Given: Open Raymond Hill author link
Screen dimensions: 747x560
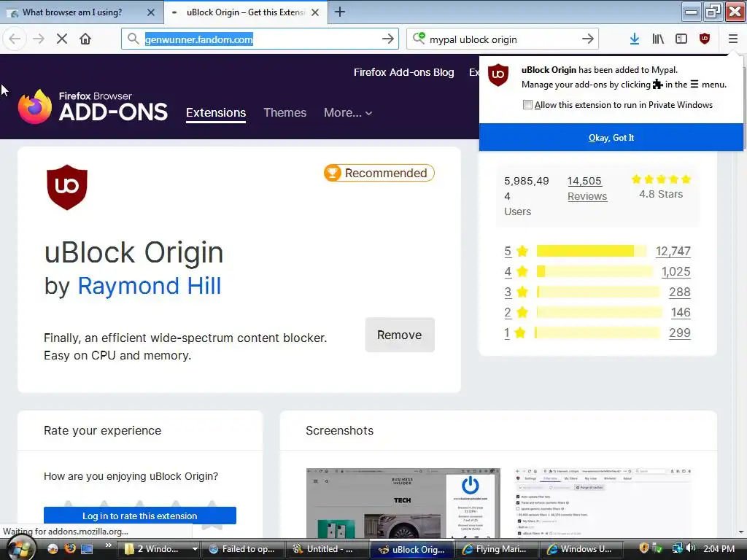Looking at the screenshot, I should tap(150, 286).
